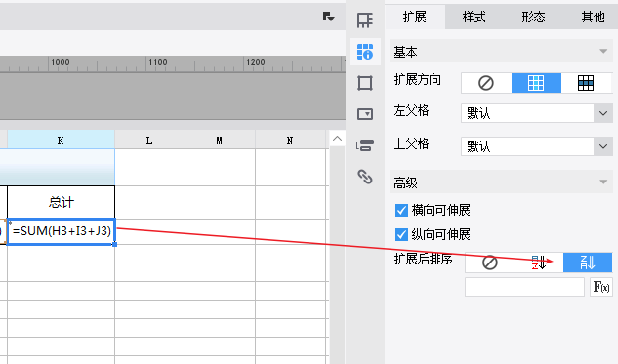The width and height of the screenshot is (618, 364).
Task: Open the cell element panel icon
Action: [x=364, y=20]
